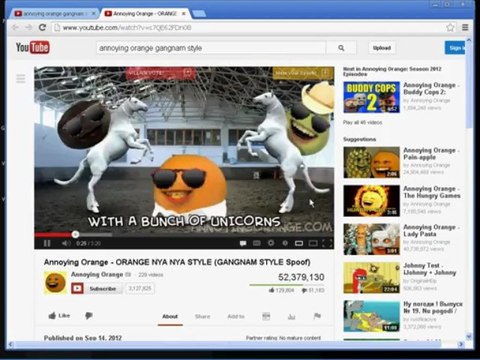
Task: Open the Annoying Orange channel name link
Action: pyautogui.click(x=97, y=275)
